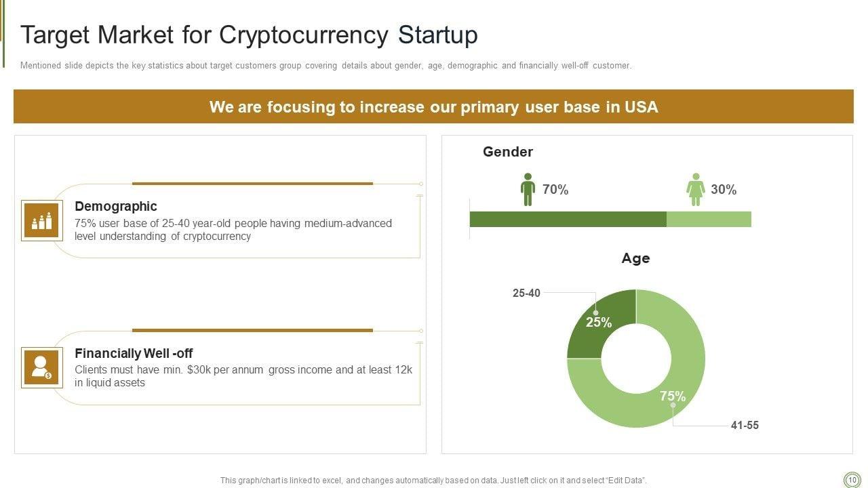Select the 70% male percentage label
The image size is (868, 488).
555,190
